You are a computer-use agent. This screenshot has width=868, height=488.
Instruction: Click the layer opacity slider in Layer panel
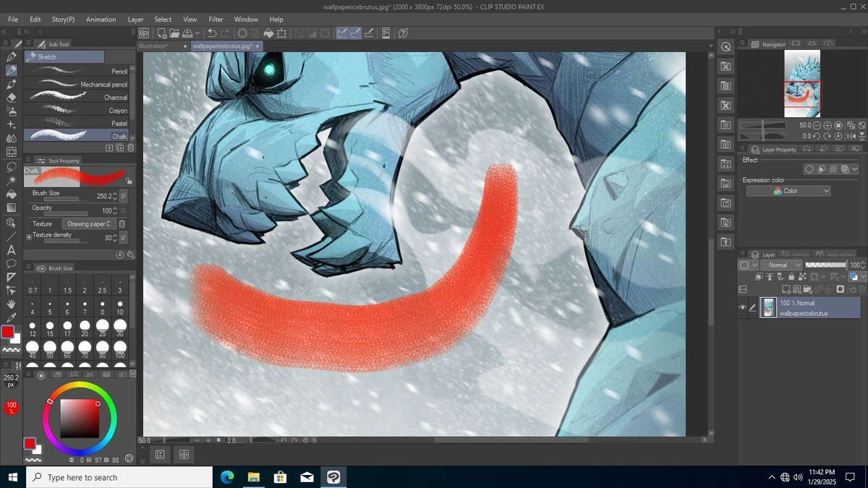(x=825, y=265)
